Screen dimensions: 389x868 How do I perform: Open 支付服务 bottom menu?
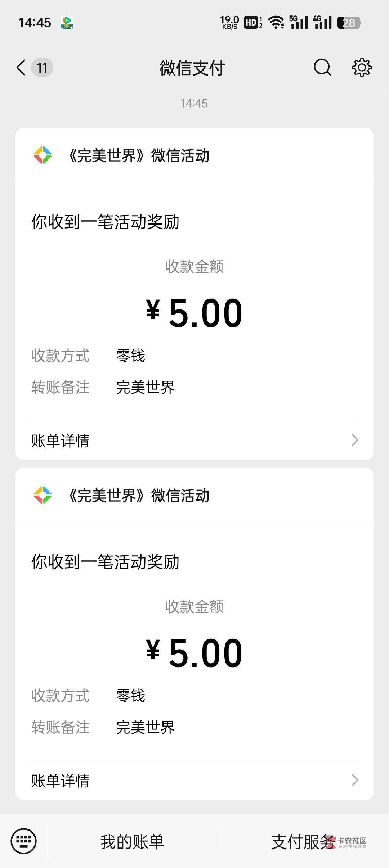coord(303,842)
